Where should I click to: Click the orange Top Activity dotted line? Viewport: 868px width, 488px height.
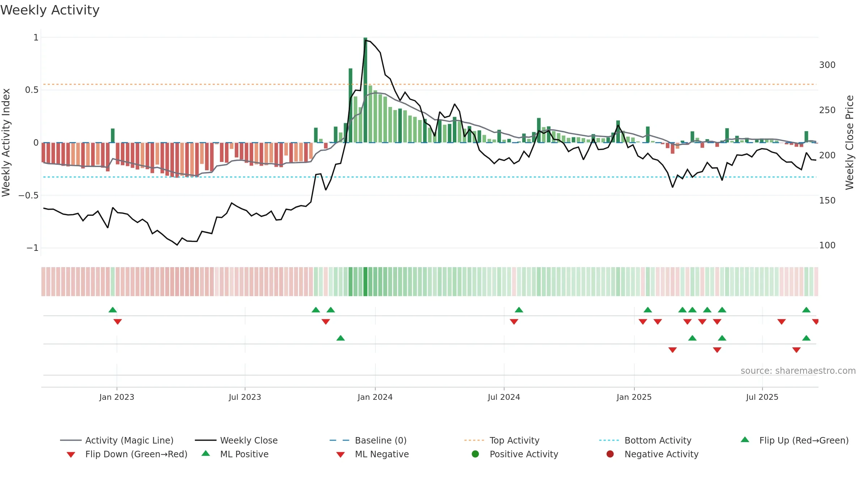pos(430,84)
